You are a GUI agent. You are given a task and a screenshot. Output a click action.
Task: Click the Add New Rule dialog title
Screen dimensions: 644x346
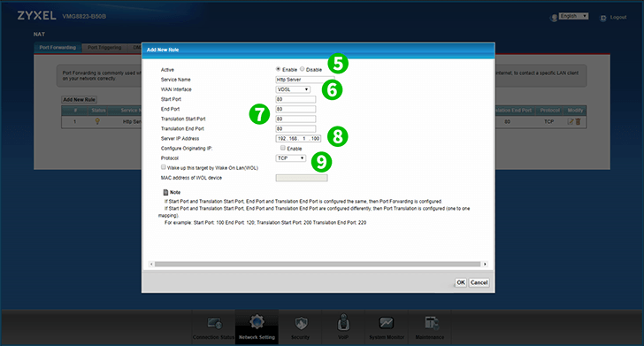click(163, 50)
